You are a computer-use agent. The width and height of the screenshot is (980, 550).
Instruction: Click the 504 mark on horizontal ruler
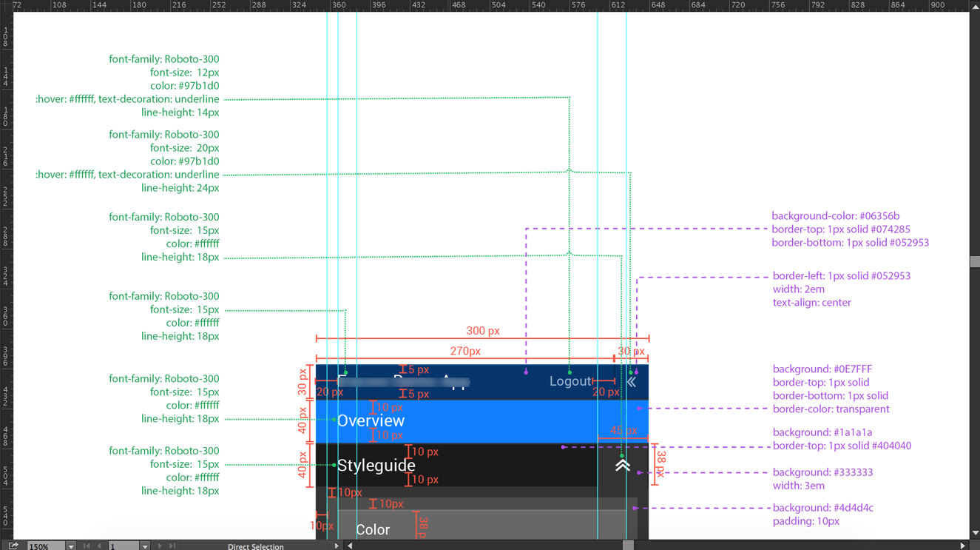click(498, 5)
